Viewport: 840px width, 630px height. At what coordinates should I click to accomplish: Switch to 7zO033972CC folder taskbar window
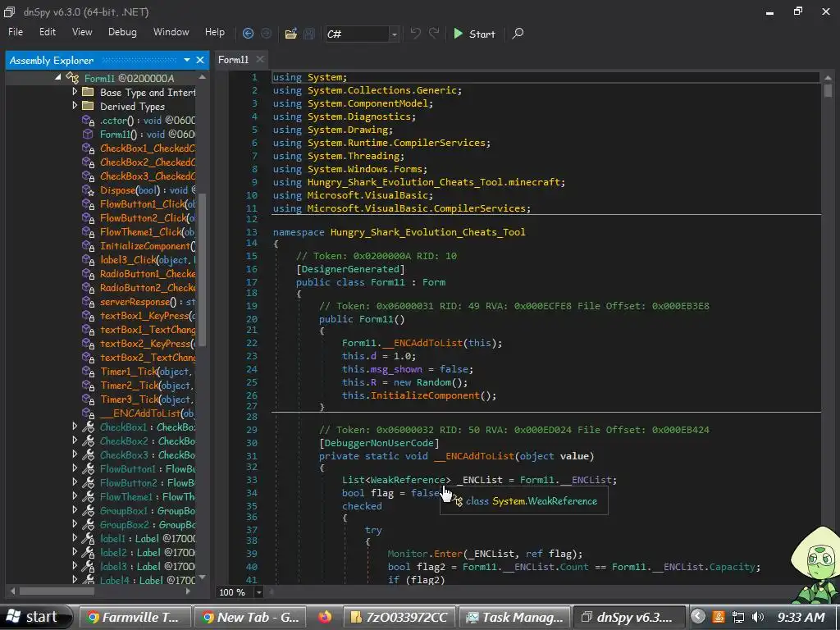click(x=399, y=617)
